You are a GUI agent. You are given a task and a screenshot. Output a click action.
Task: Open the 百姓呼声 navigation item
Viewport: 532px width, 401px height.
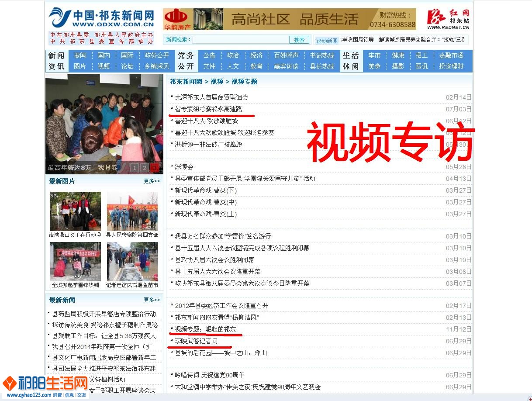[x=286, y=55]
